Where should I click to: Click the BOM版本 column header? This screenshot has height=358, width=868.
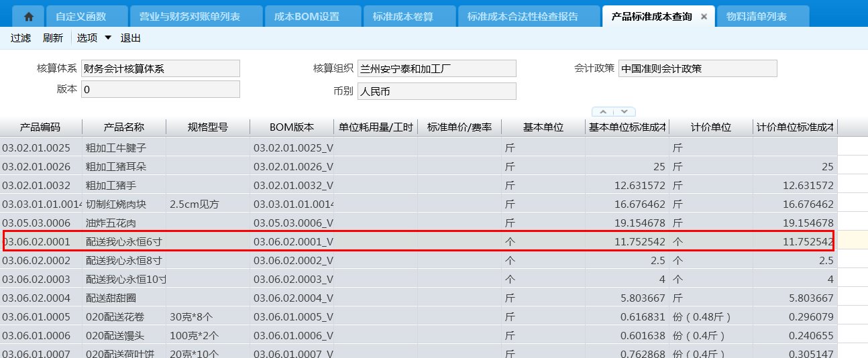click(292, 127)
